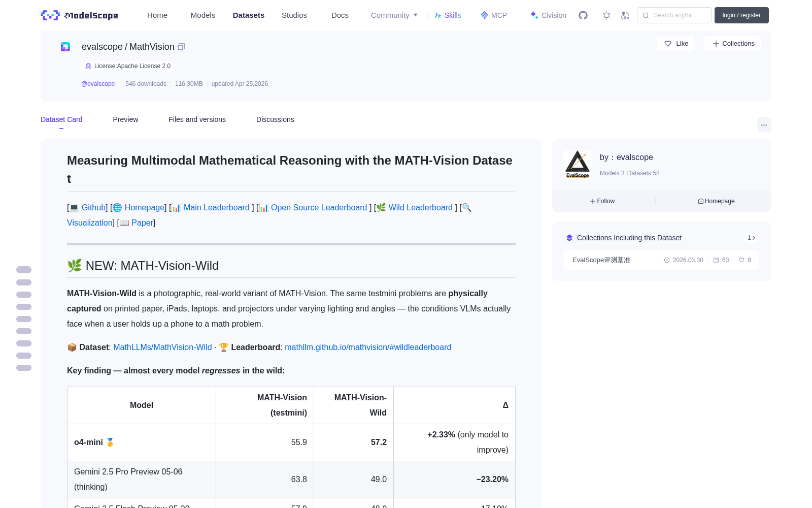The image size is (812, 508).
Task: Open the Home nav item
Action: pos(157,15)
